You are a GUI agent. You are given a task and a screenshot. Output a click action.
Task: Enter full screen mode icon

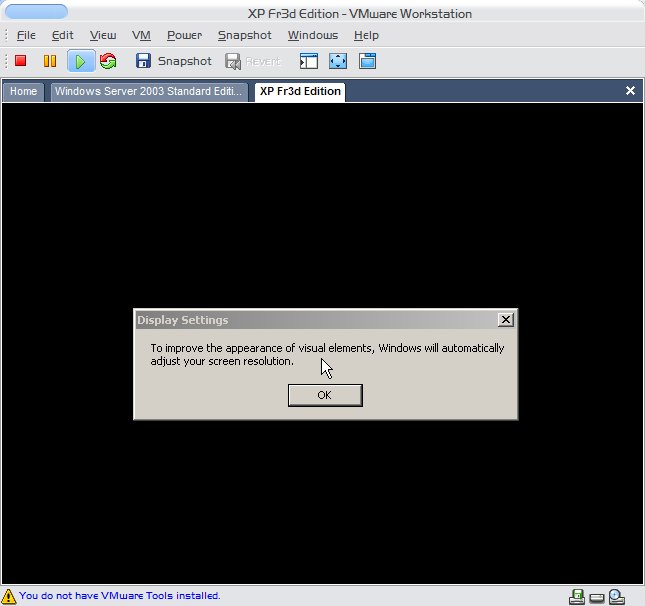click(x=338, y=61)
